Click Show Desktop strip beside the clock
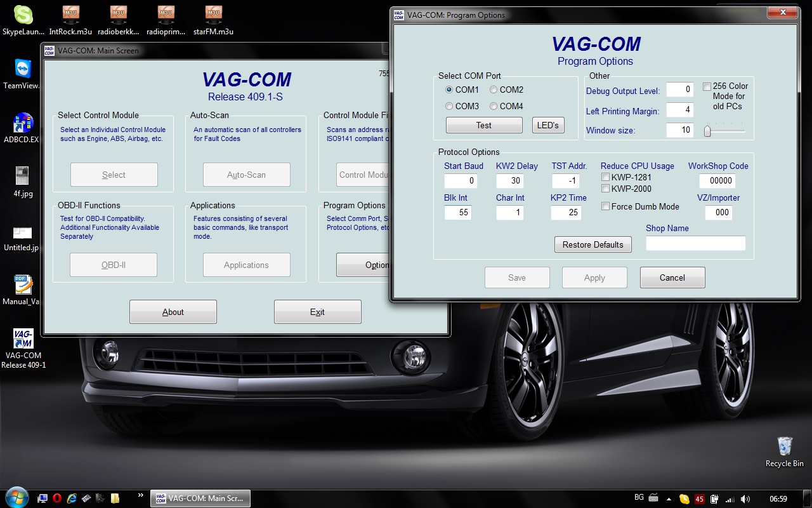The width and height of the screenshot is (812, 508). [x=808, y=498]
